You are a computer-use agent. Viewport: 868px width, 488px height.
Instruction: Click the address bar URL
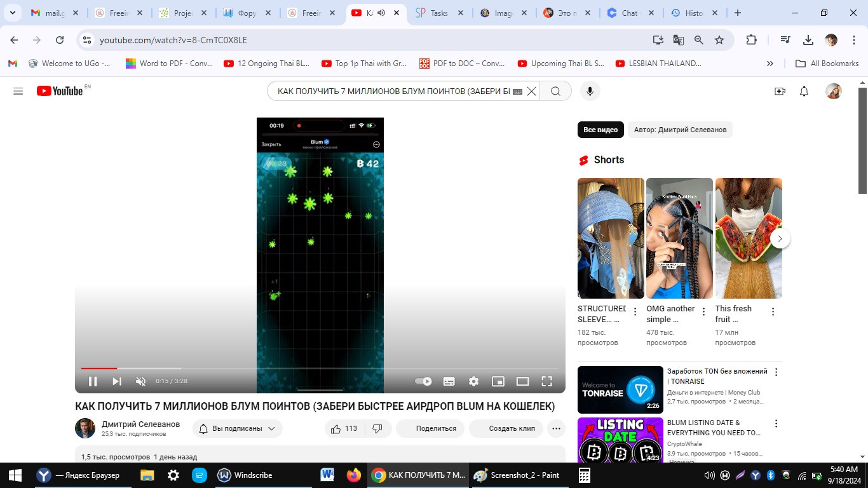[173, 40]
